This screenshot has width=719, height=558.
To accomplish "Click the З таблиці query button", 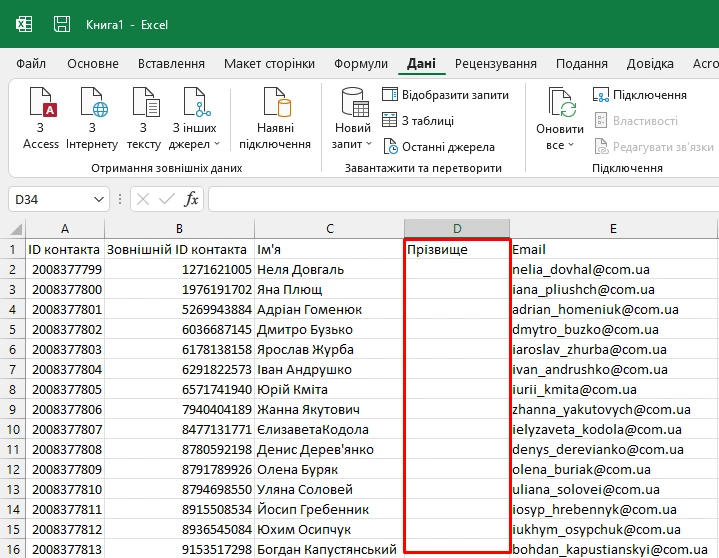I will pos(418,121).
